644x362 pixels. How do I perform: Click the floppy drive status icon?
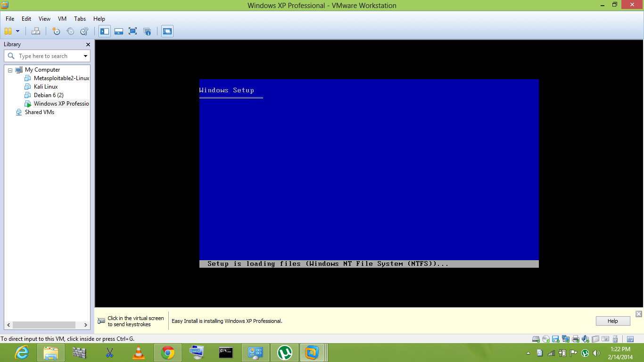click(556, 339)
